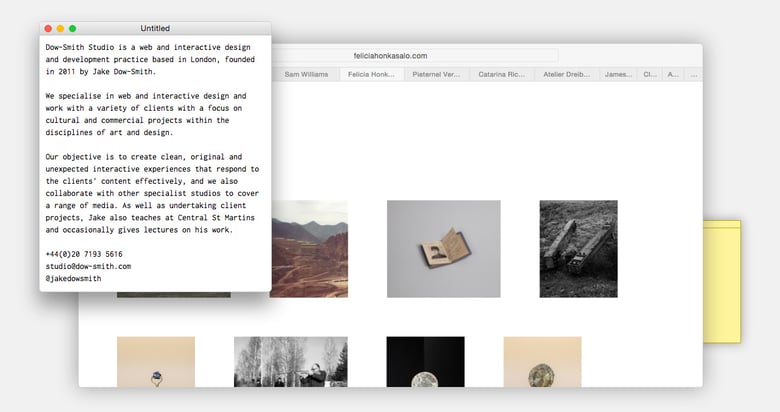The image size is (780, 412).
Task: Click the @jakedowsmith handle text
Action: pos(73,279)
